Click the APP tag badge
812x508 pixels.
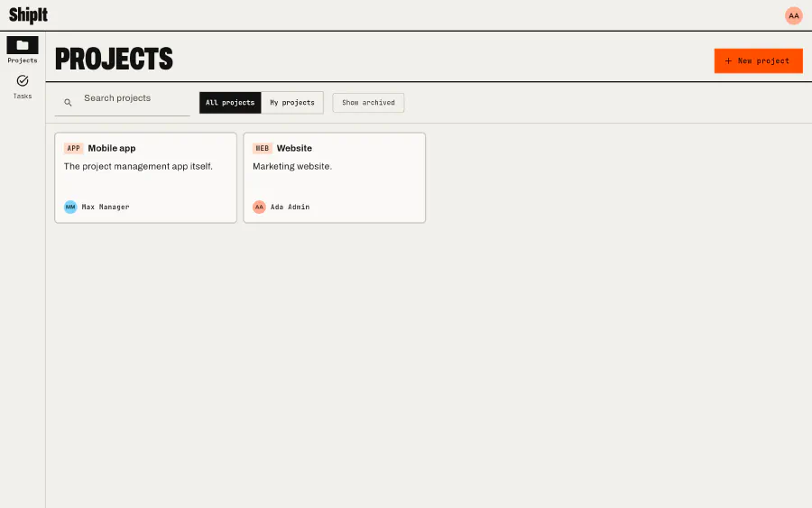point(74,148)
